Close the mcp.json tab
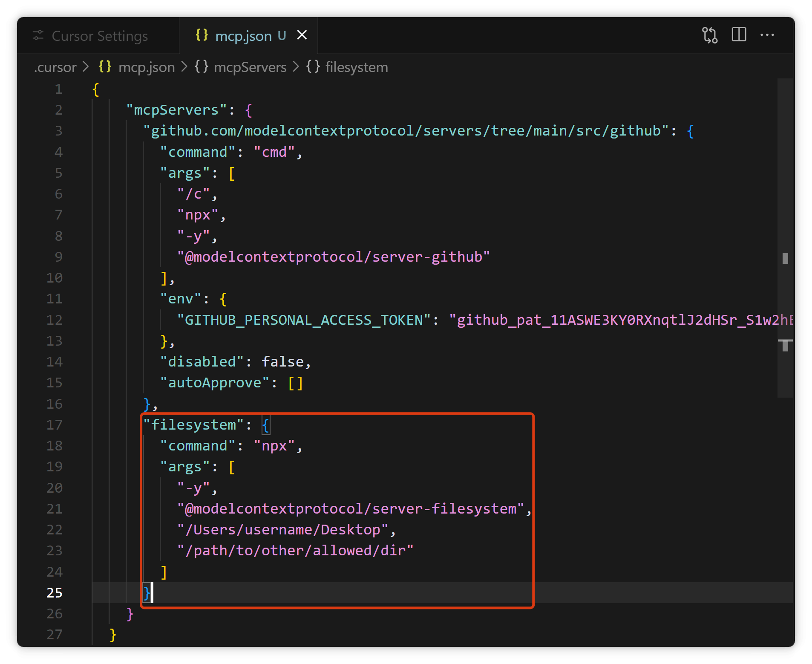This screenshot has height=664, width=812. (x=302, y=35)
